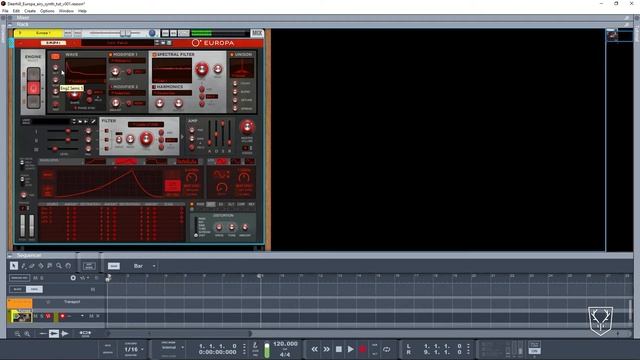Click the Europa track thumbnail in track list
The width and height of the screenshot is (640, 360).
[22, 316]
